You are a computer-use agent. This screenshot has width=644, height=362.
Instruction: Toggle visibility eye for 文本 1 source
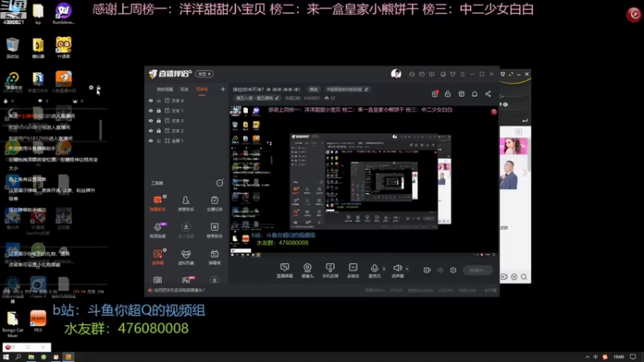(151, 111)
